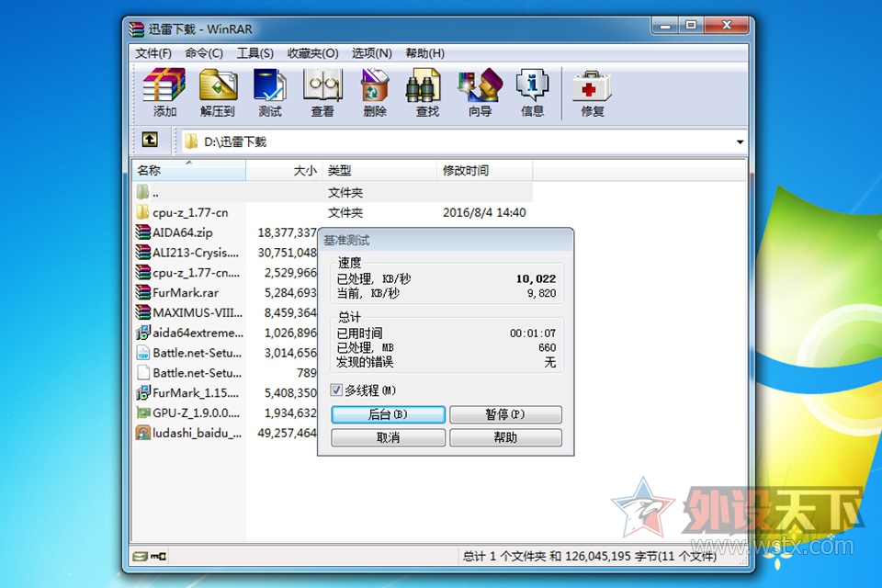This screenshot has height=588, width=882.
Task: Sort files by the 类型 column header
Action: (x=379, y=171)
